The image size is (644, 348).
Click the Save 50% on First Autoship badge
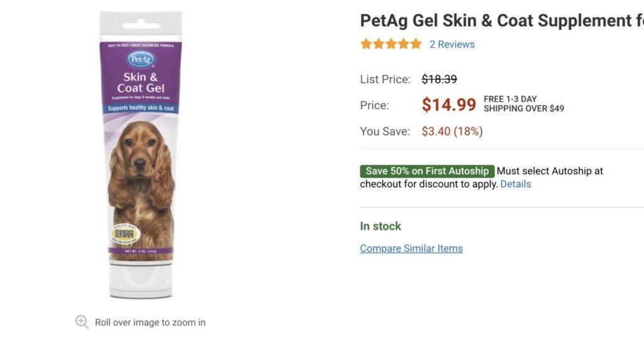tap(427, 171)
